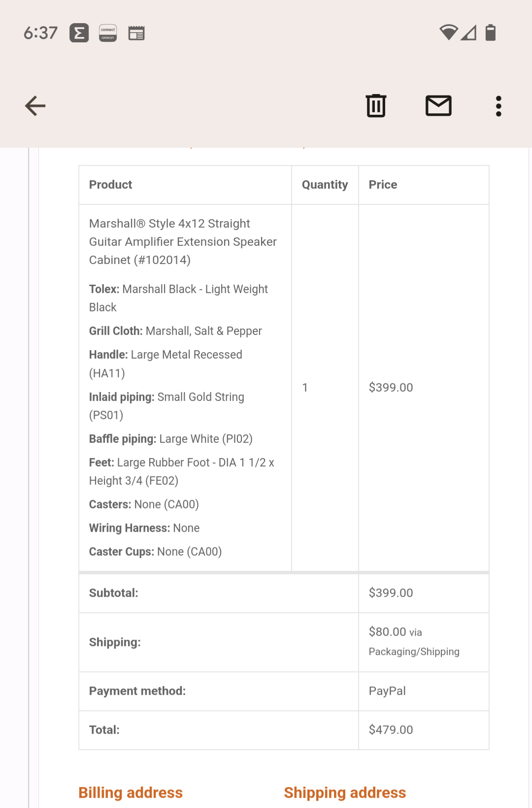Tap the Billing address heading
This screenshot has height=808, width=532.
pos(130,792)
